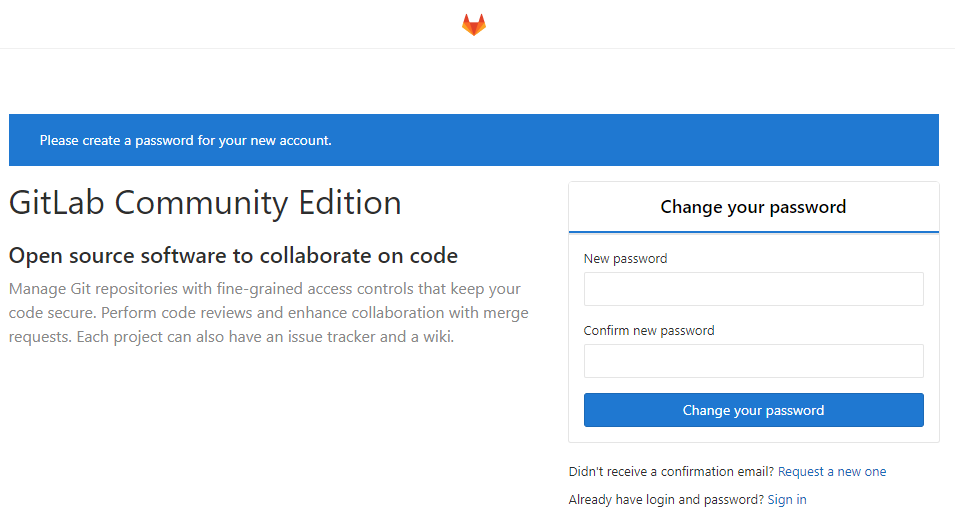
Task: Click the 'New password' label
Action: [626, 258]
